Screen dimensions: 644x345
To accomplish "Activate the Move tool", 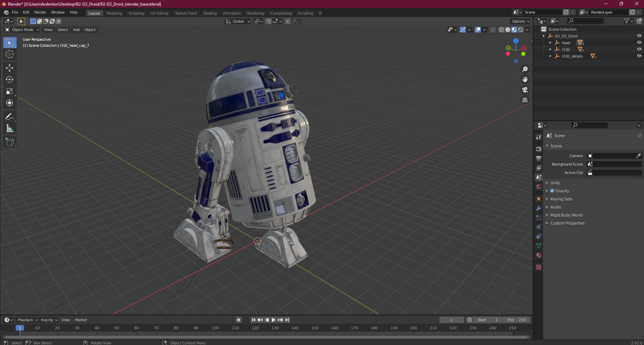I will coord(9,68).
